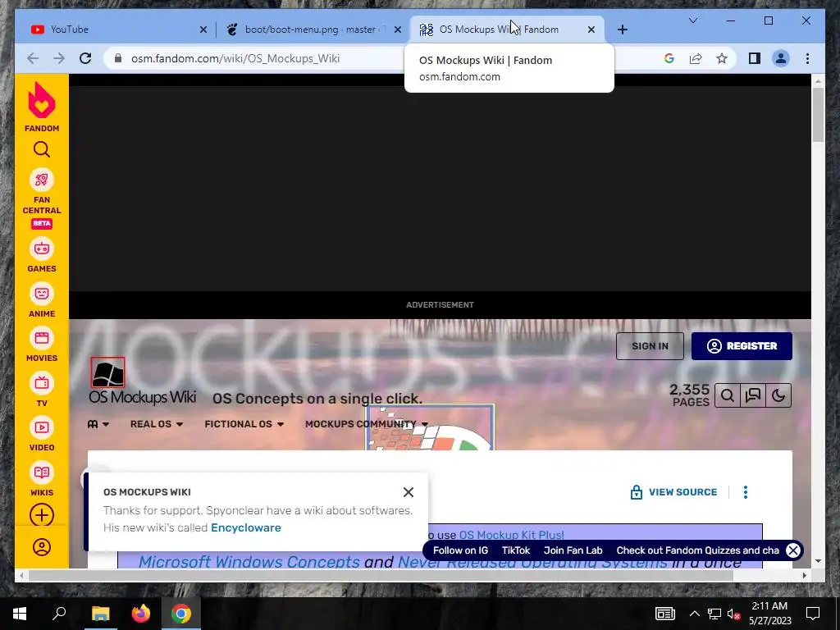This screenshot has width=840, height=630.
Task: Select the OS Mockups Wiki tab
Action: click(498, 30)
